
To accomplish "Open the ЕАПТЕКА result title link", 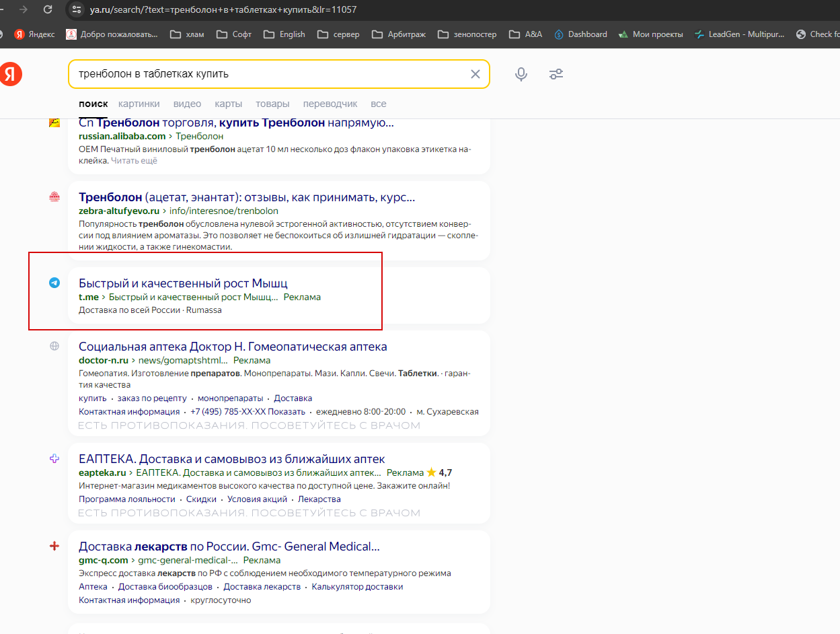I will [231, 459].
